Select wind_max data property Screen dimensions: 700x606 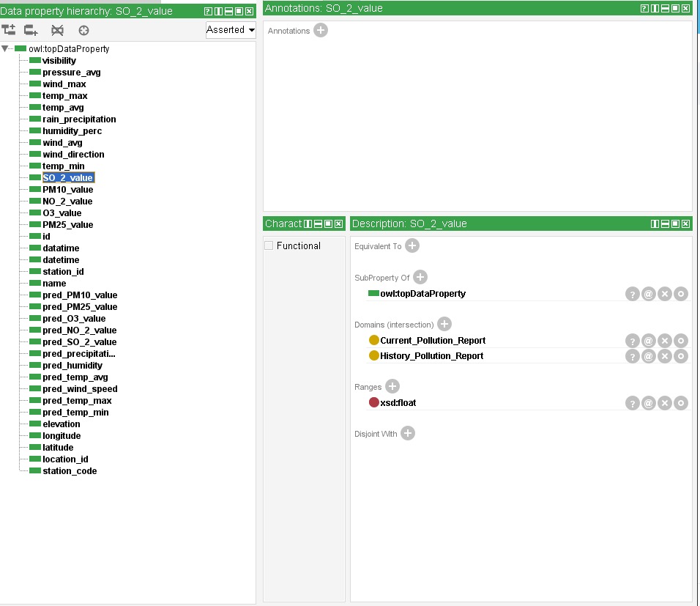64,84
